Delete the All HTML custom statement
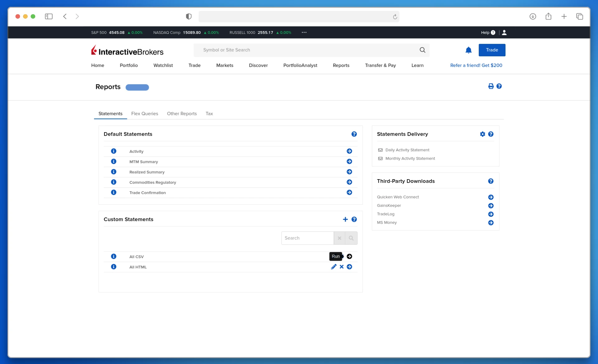Viewport: 598px width, 364px height. click(x=342, y=267)
